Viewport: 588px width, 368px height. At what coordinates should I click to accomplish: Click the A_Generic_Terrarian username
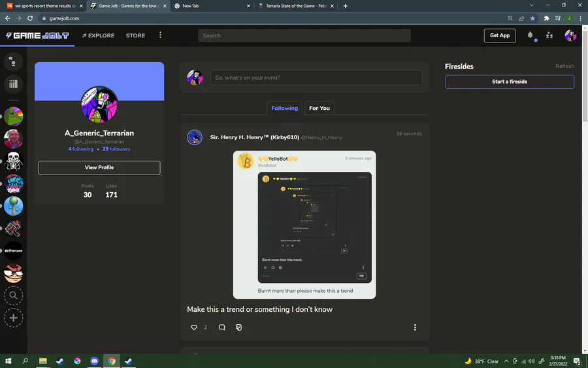tap(99, 133)
